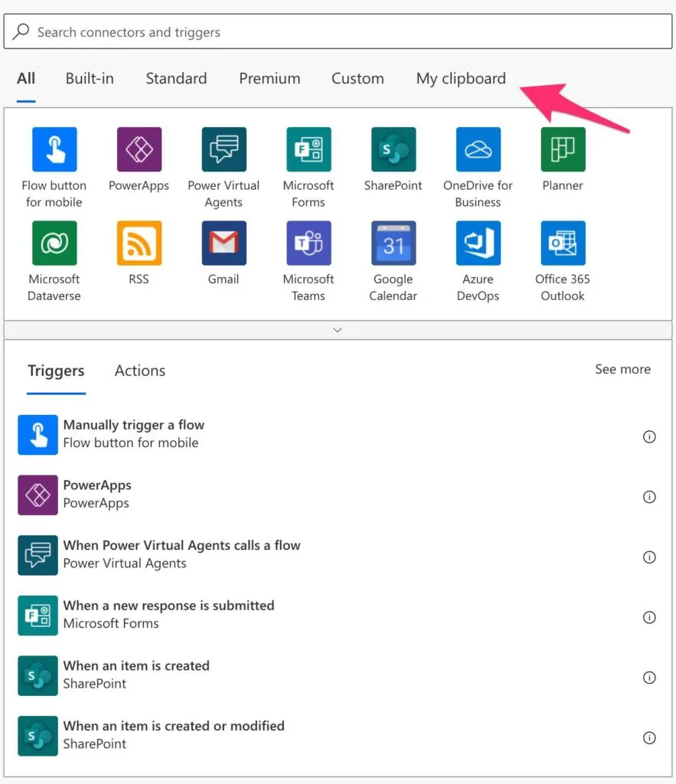Open the Google Calendar connector
Screen dimensions: 676x784
[x=394, y=243]
